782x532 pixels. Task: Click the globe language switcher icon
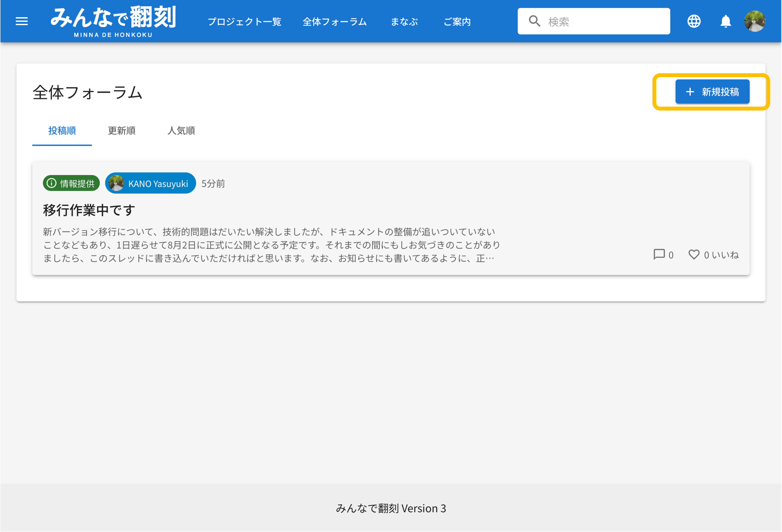click(694, 21)
